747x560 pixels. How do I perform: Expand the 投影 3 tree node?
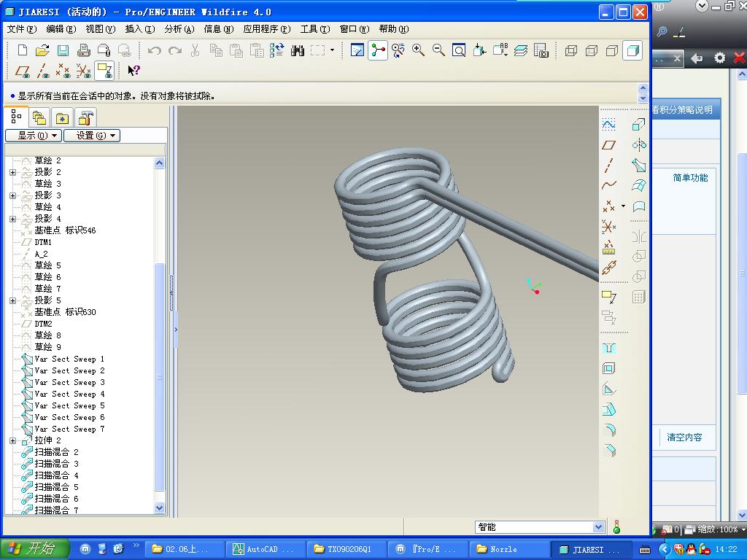[x=13, y=195]
